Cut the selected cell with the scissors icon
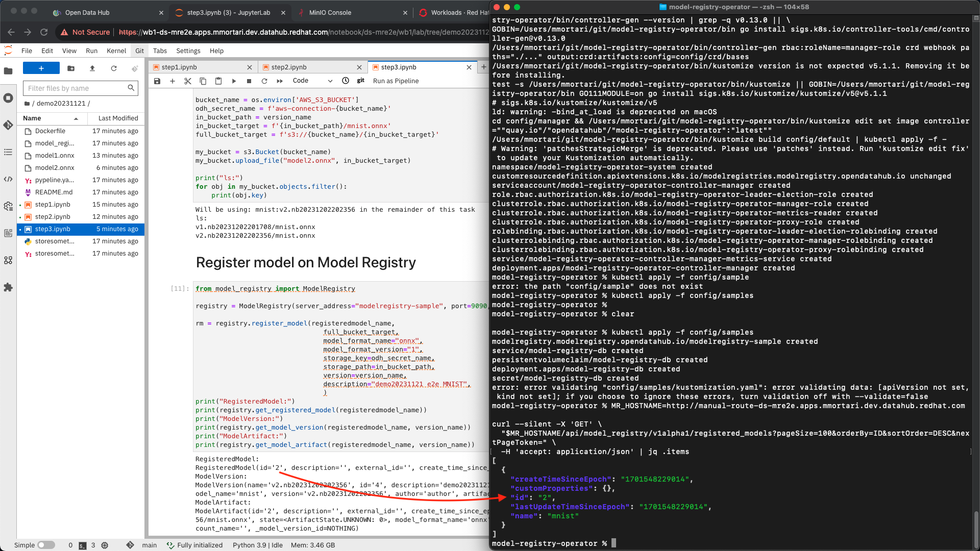 tap(187, 81)
